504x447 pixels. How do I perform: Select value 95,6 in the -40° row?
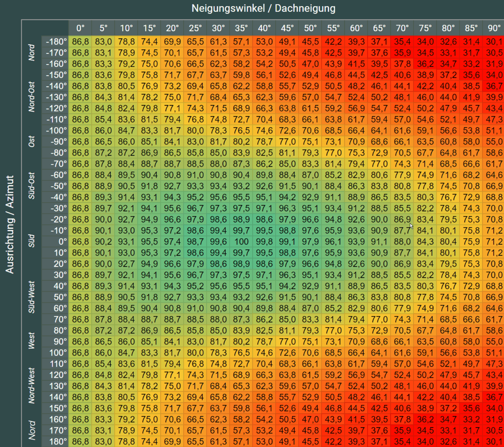[218, 197]
